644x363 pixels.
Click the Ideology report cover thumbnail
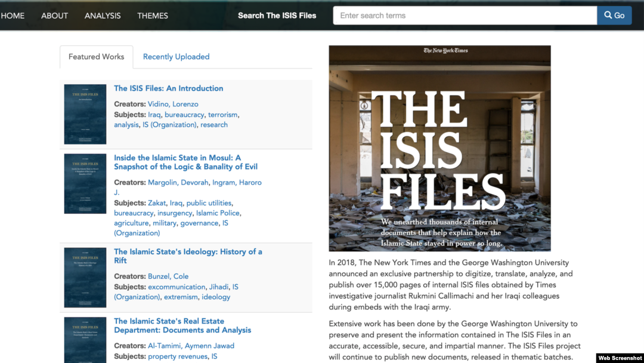[85, 278]
